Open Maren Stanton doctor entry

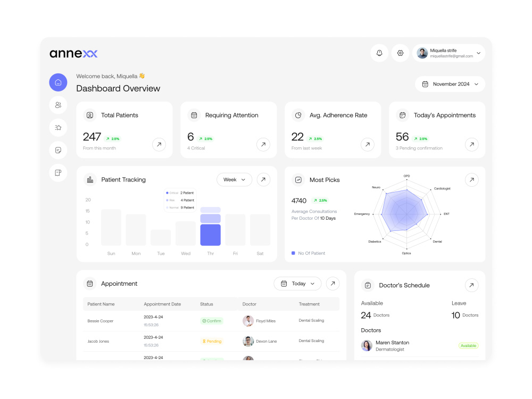coord(420,346)
